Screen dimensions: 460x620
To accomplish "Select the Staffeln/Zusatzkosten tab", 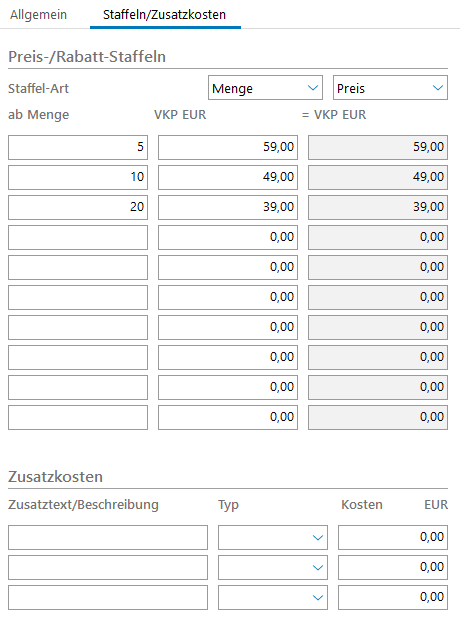I will 165,15.
